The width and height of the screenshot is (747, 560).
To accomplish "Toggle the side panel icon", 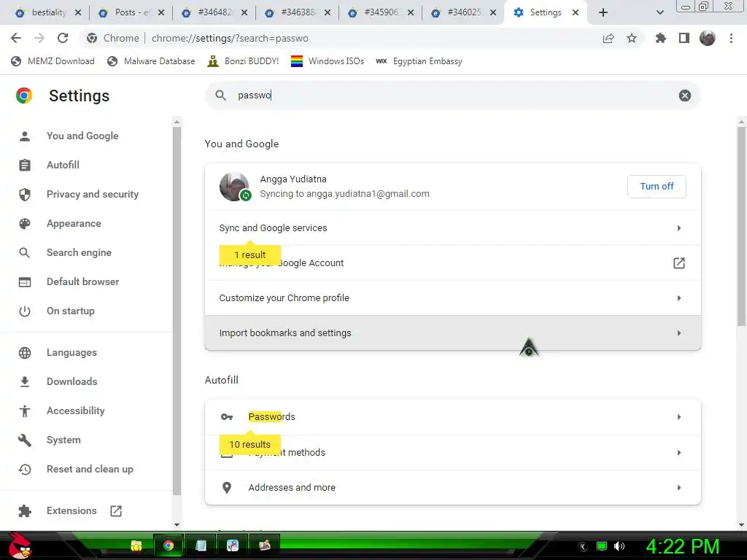I will [x=684, y=38].
